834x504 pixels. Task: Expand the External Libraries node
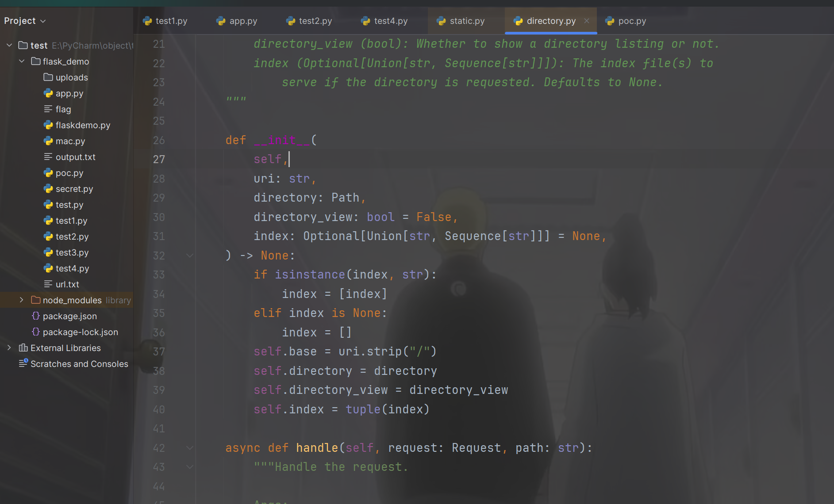[9, 348]
